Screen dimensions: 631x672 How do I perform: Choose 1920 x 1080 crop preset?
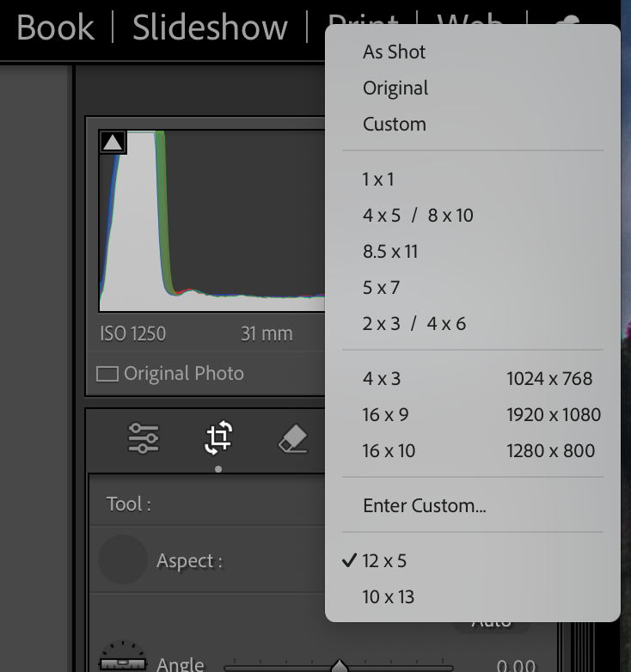click(553, 414)
